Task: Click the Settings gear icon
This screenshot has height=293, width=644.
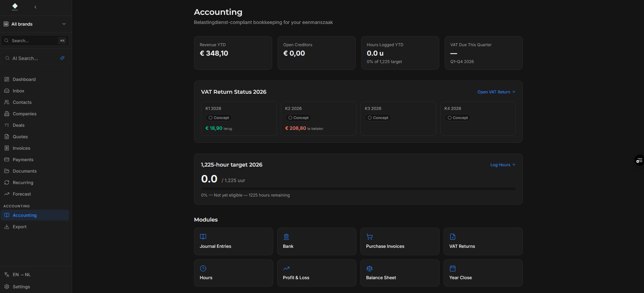Action: coord(7,287)
